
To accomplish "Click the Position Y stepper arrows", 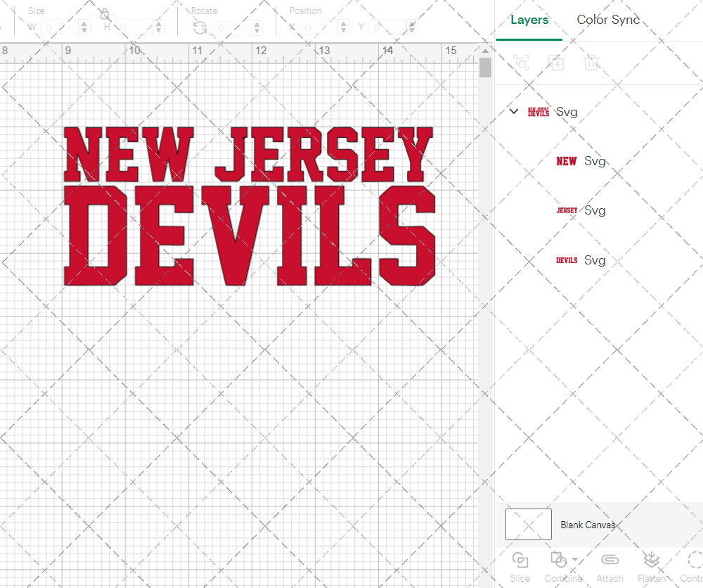I will click(x=412, y=28).
